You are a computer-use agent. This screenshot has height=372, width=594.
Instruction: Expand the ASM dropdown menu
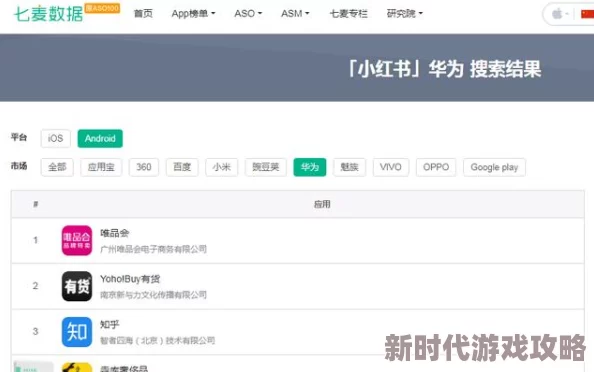tap(295, 14)
